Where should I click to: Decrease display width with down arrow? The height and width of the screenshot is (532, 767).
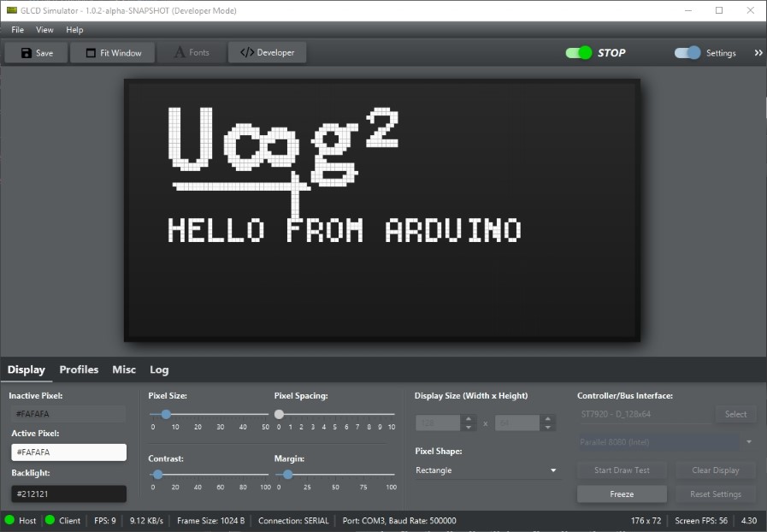[469, 428]
